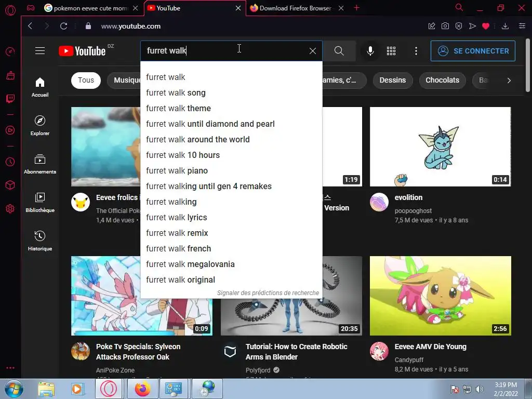
Task: Take a snapshot with camera icon
Action: coord(445,26)
